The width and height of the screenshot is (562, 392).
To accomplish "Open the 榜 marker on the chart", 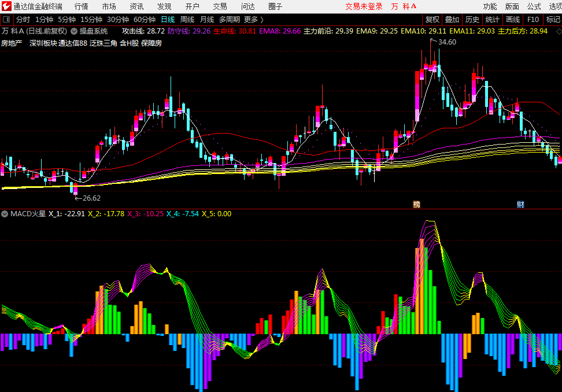I will [416, 204].
